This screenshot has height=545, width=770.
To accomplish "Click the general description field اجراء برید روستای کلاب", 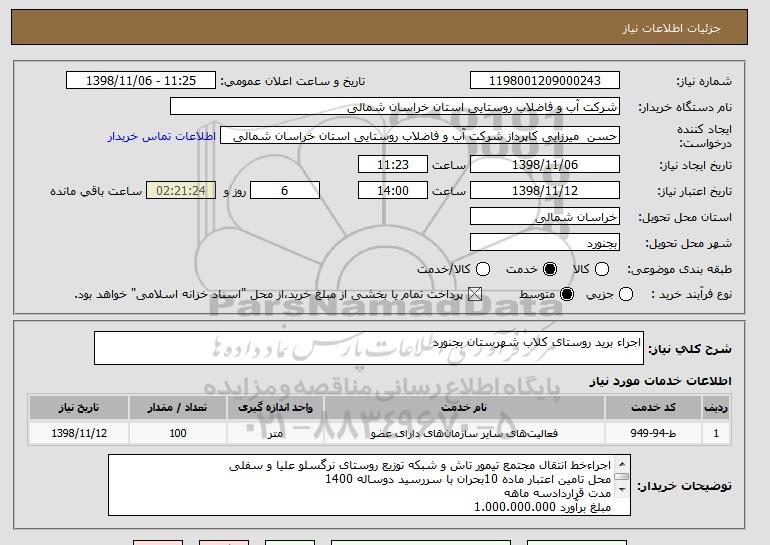I will (369, 348).
